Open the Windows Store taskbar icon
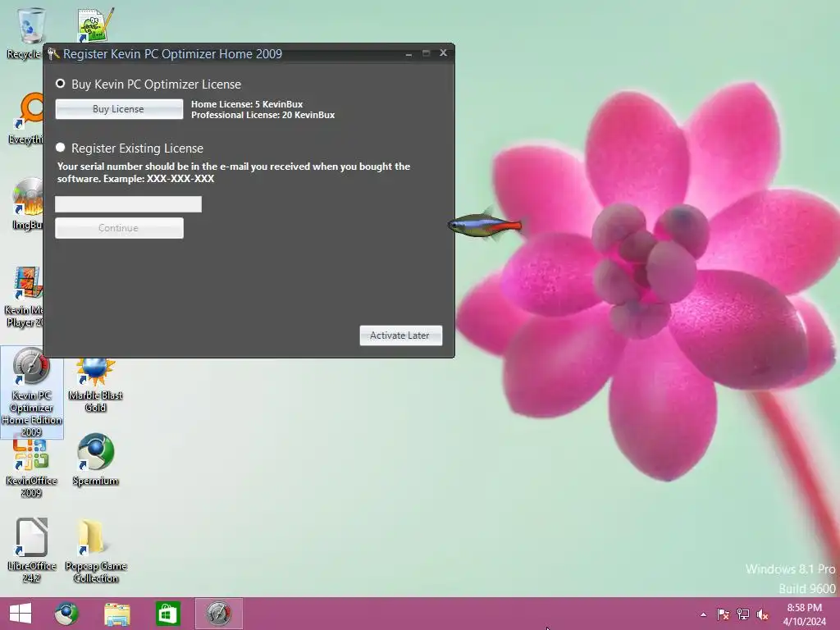 167,614
